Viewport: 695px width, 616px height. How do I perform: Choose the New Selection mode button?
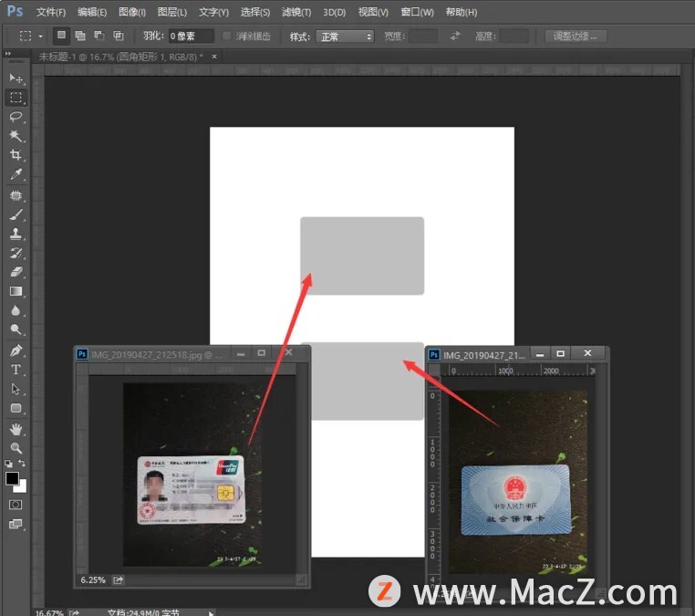click(61, 36)
